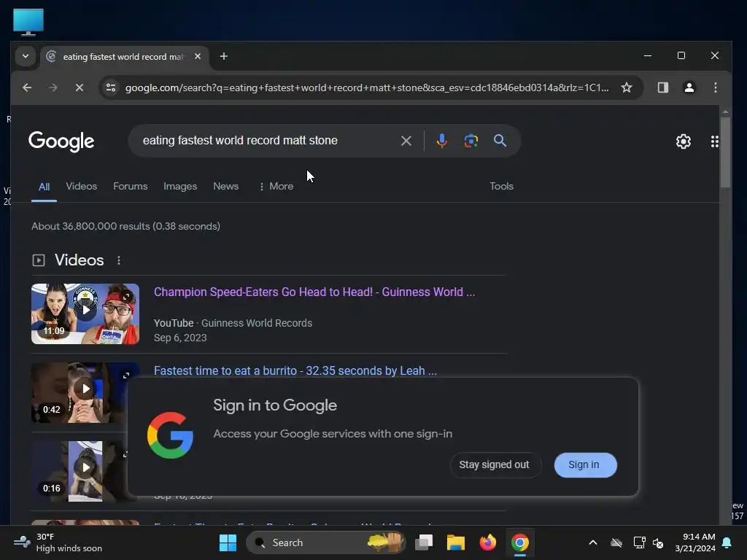Stop loading the page

(80, 87)
